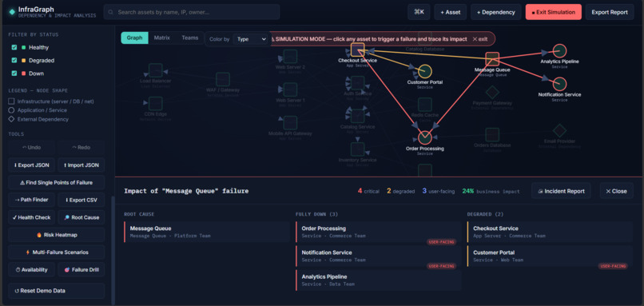Switch to the Matrix tab
This screenshot has height=306, width=644.
(162, 38)
